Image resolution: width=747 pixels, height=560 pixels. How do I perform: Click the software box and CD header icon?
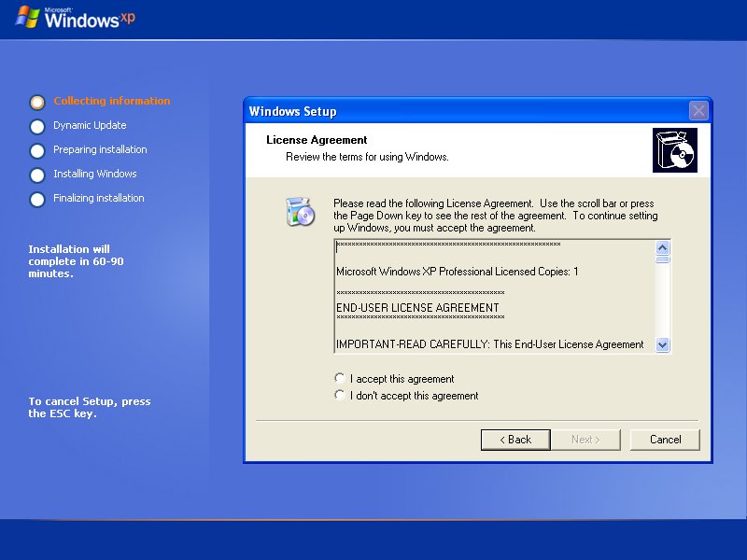(x=674, y=150)
